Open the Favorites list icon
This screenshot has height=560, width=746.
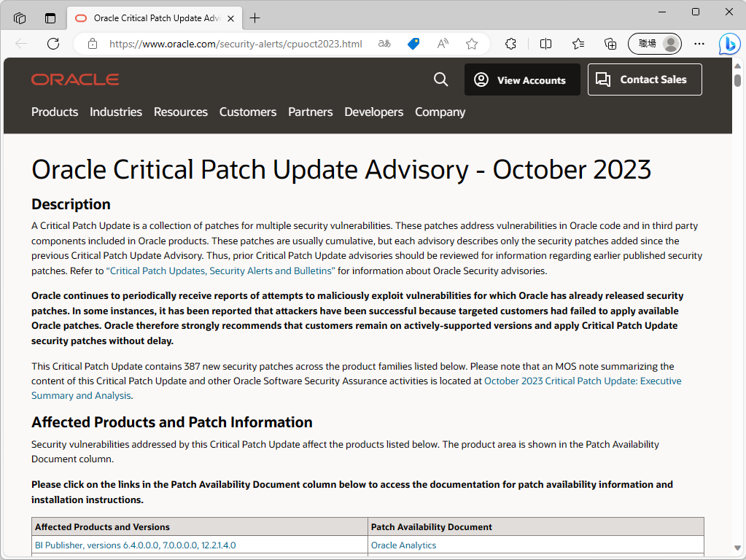click(x=578, y=44)
